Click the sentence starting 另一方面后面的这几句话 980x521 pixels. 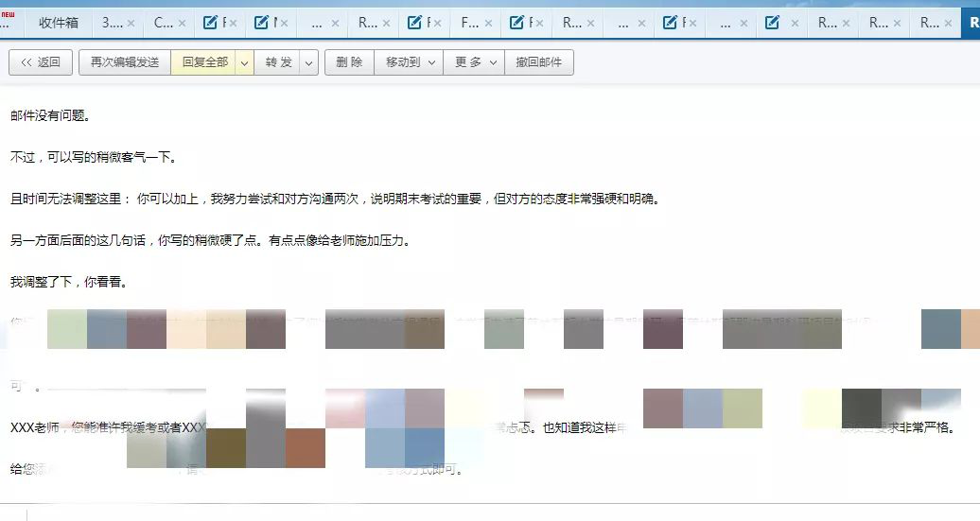pyautogui.click(x=211, y=240)
